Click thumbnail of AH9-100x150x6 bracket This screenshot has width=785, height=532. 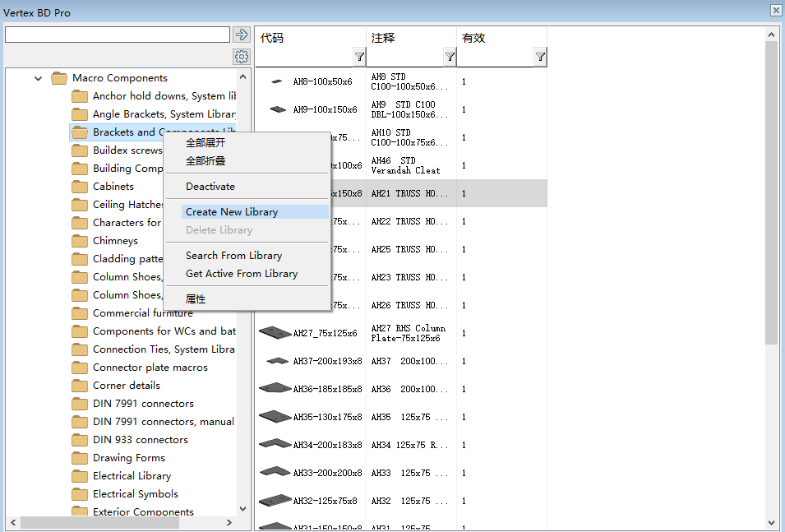tap(278, 109)
